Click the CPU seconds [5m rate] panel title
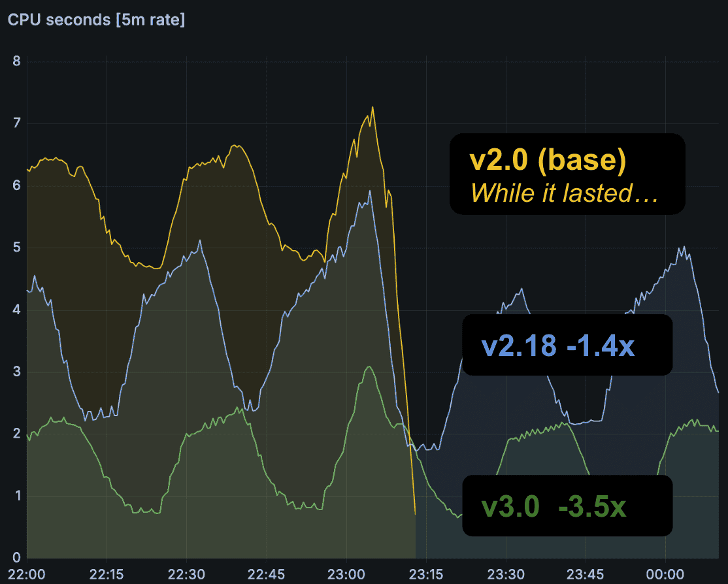 point(96,20)
